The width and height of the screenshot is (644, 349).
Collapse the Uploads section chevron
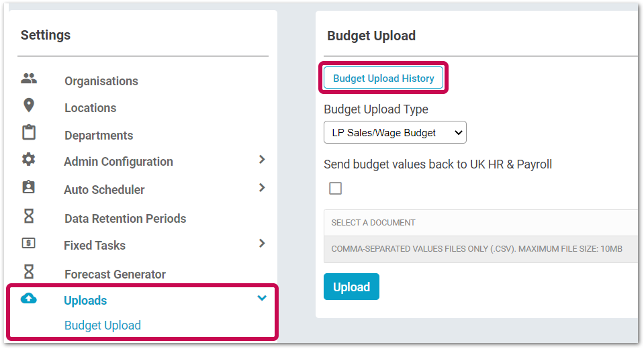click(262, 298)
